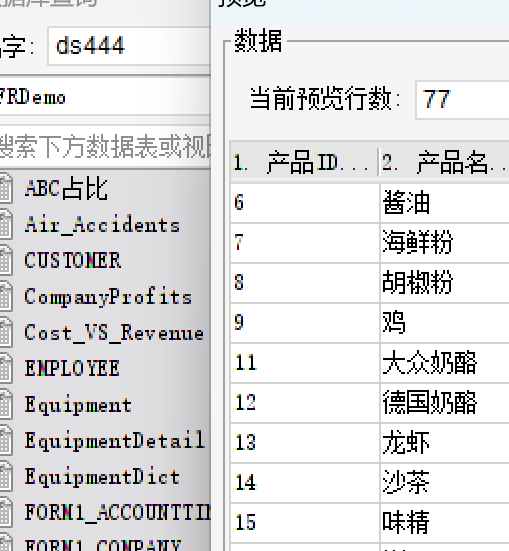
Task: Select the FORM1_COMPANY table
Action: coord(103,545)
